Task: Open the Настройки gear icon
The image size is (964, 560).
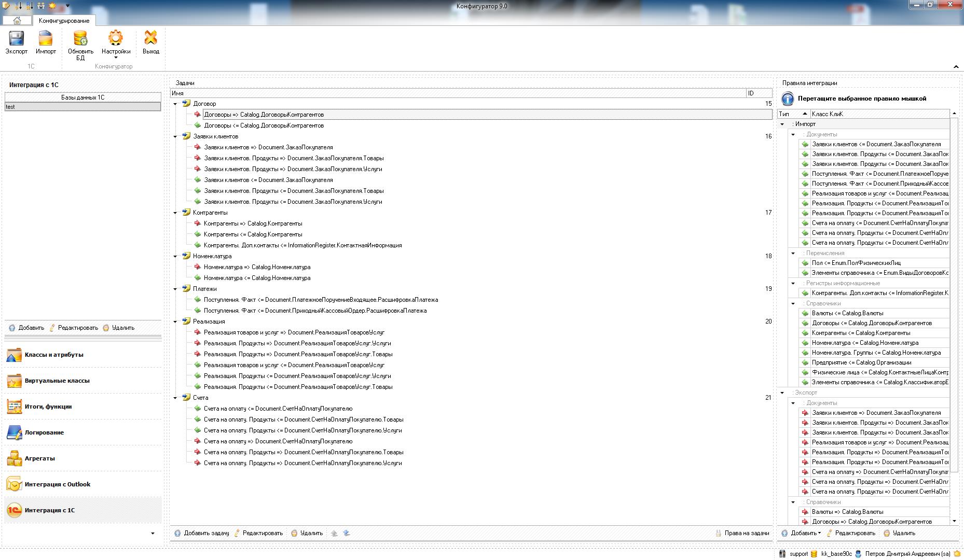Action: tap(116, 38)
